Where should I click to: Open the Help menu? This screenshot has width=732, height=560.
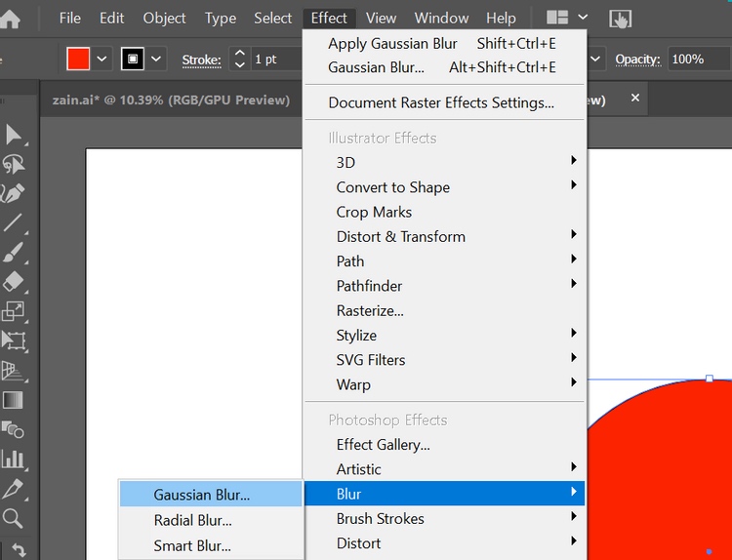pyautogui.click(x=501, y=19)
